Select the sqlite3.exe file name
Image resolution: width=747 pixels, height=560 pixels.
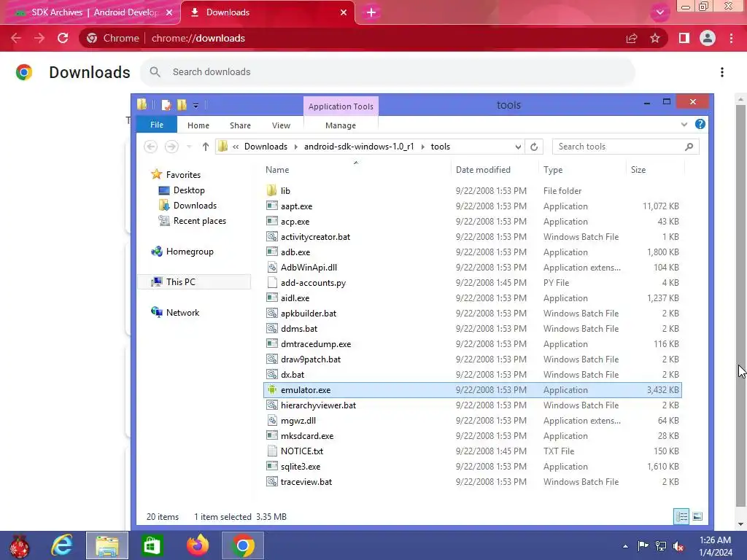pos(301,467)
